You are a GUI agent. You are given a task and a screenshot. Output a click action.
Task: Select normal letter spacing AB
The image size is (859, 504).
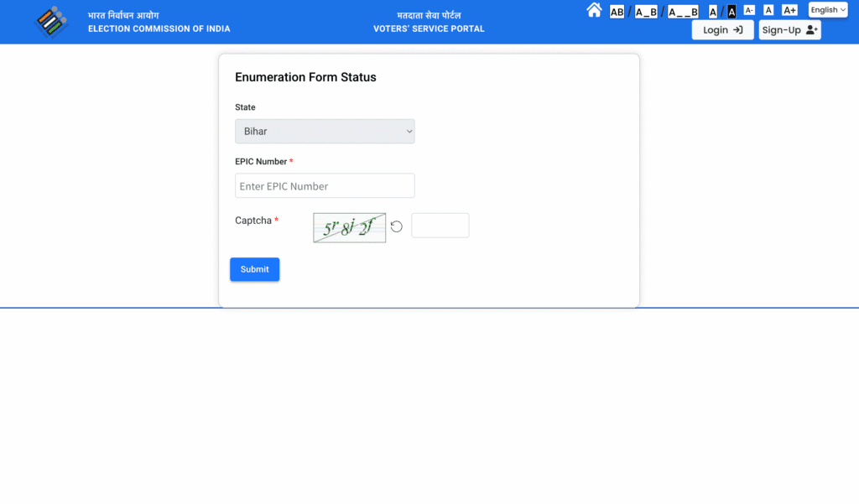click(617, 12)
